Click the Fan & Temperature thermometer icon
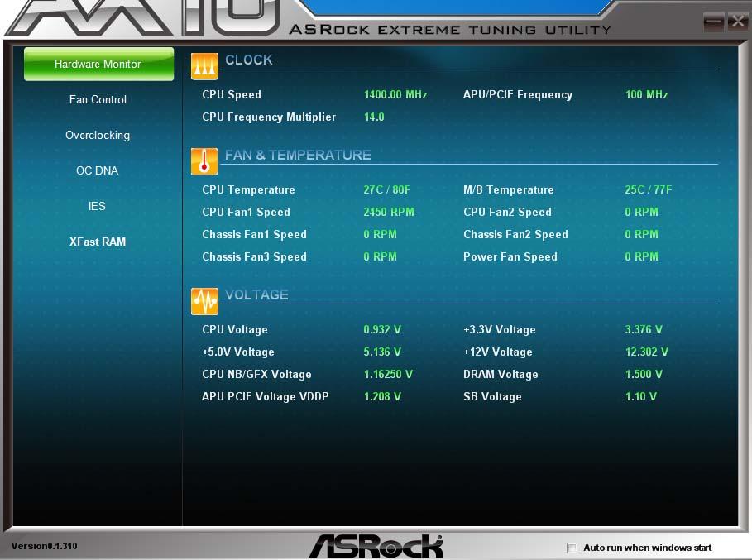752x560 pixels. (204, 161)
